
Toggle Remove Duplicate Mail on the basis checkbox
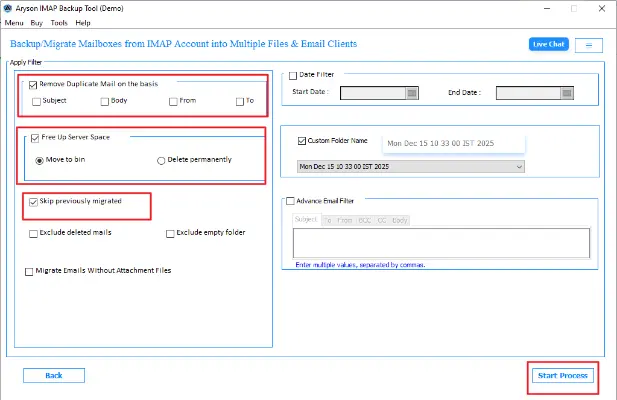point(33,85)
